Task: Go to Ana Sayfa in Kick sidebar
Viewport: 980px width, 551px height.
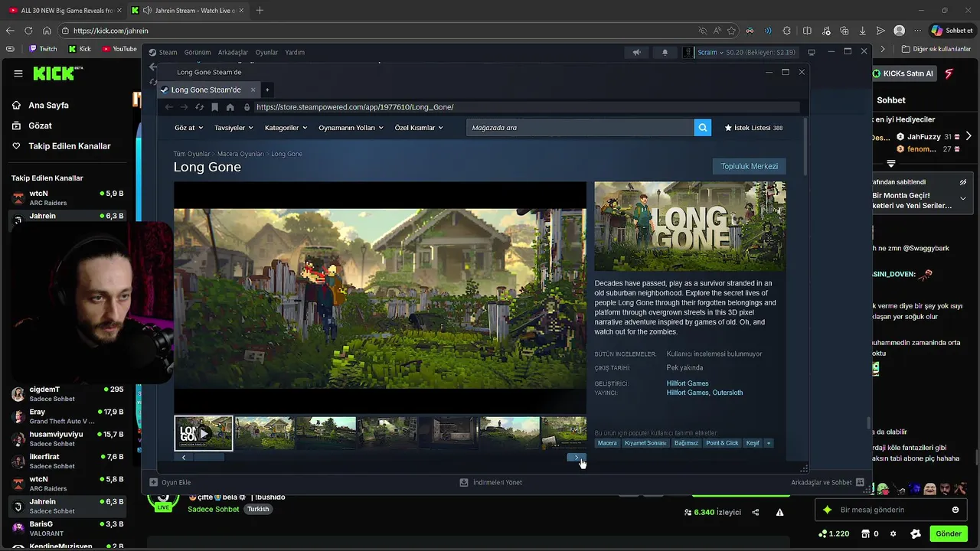Action: pyautogui.click(x=48, y=106)
